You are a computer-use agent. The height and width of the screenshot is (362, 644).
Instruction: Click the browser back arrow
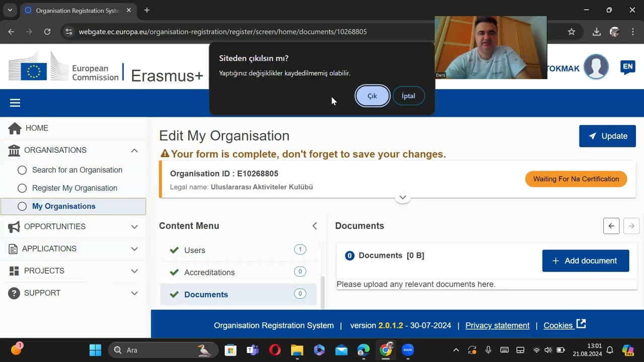pyautogui.click(x=11, y=32)
